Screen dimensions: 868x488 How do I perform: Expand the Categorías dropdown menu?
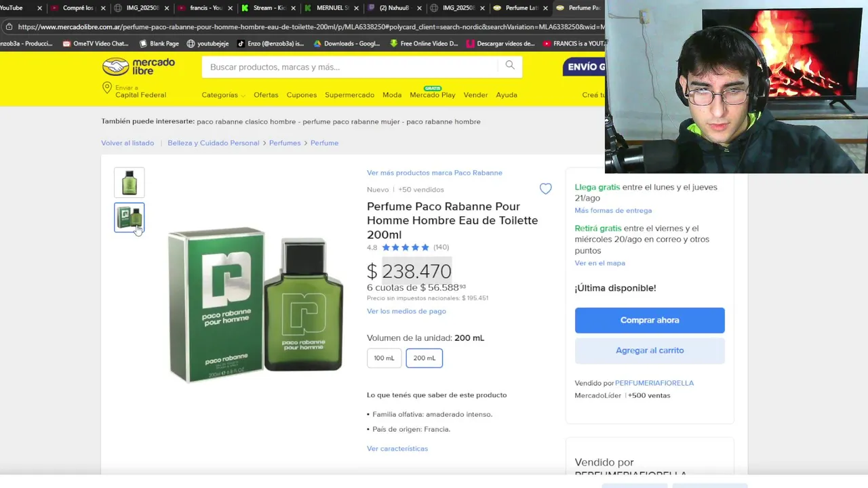(x=223, y=95)
